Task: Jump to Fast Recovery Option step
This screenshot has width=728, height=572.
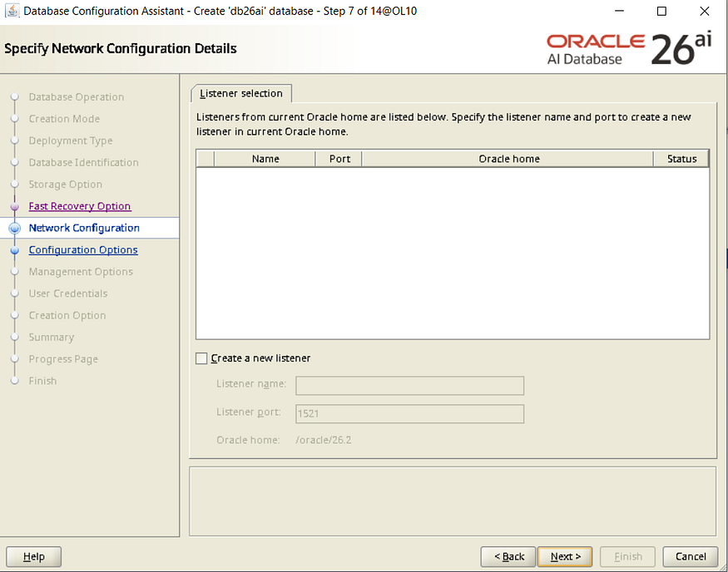Action: click(79, 206)
